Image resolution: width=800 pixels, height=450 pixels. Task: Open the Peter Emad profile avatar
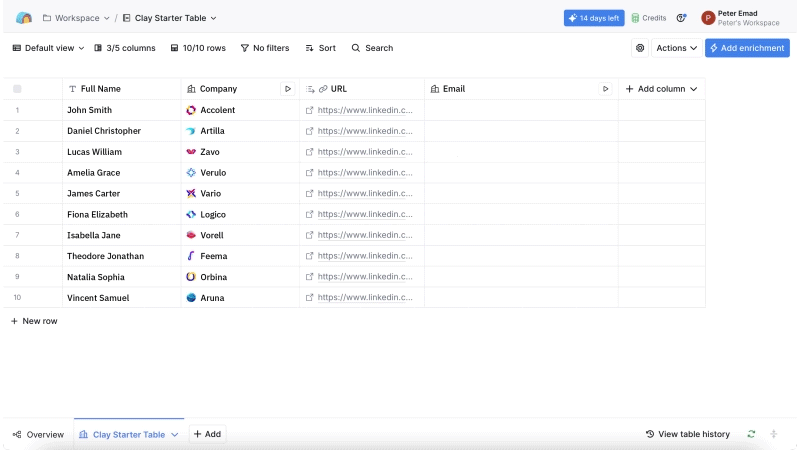click(x=708, y=18)
